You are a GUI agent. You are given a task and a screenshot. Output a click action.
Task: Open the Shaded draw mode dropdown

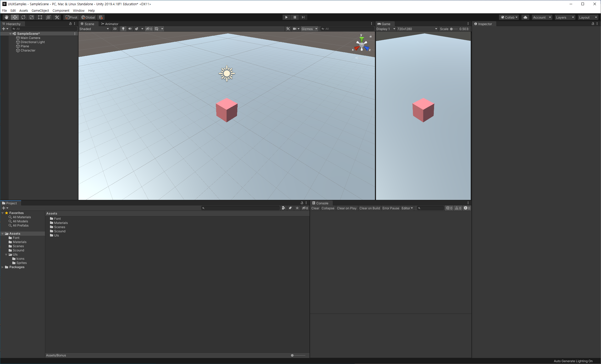(x=94, y=29)
